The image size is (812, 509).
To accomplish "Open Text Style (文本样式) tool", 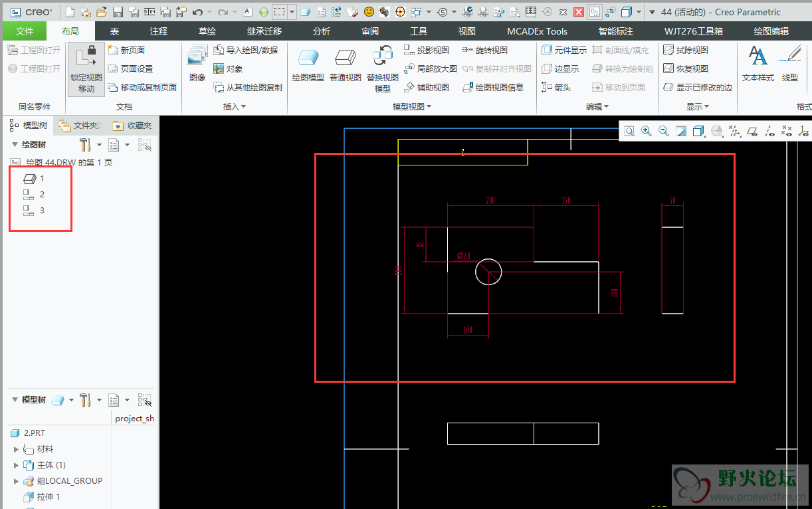I will [758, 64].
